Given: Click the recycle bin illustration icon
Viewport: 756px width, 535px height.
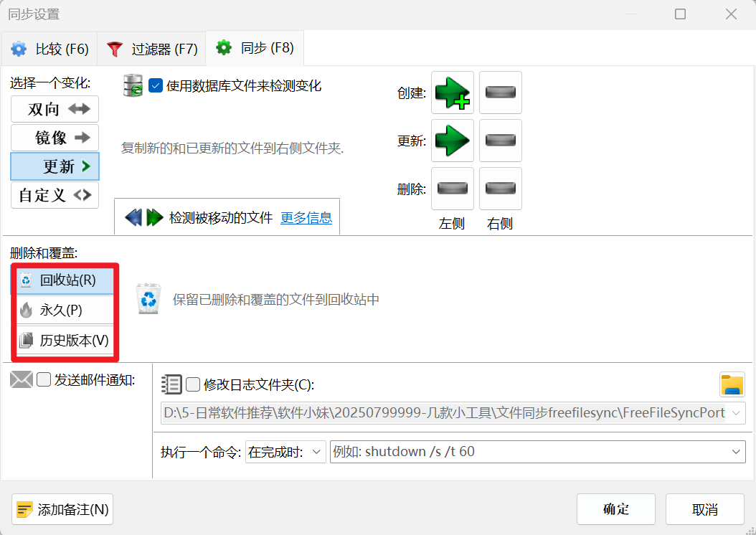Looking at the screenshot, I should point(148,300).
